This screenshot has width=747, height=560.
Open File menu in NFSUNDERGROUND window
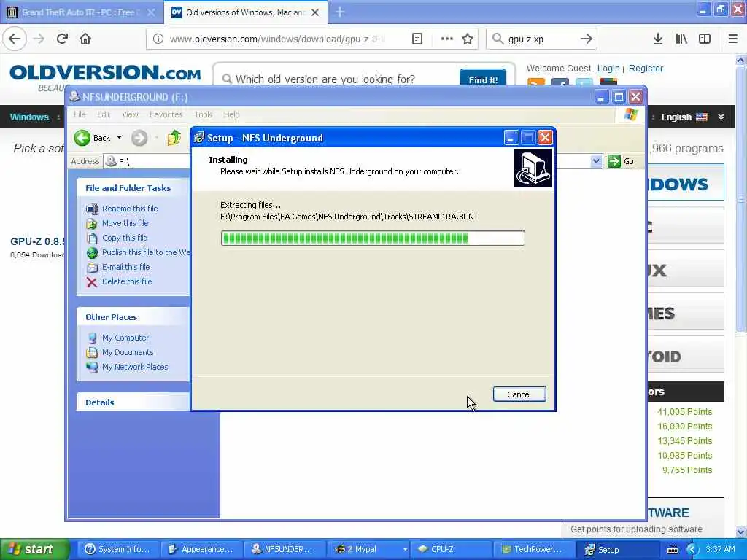[x=80, y=114]
